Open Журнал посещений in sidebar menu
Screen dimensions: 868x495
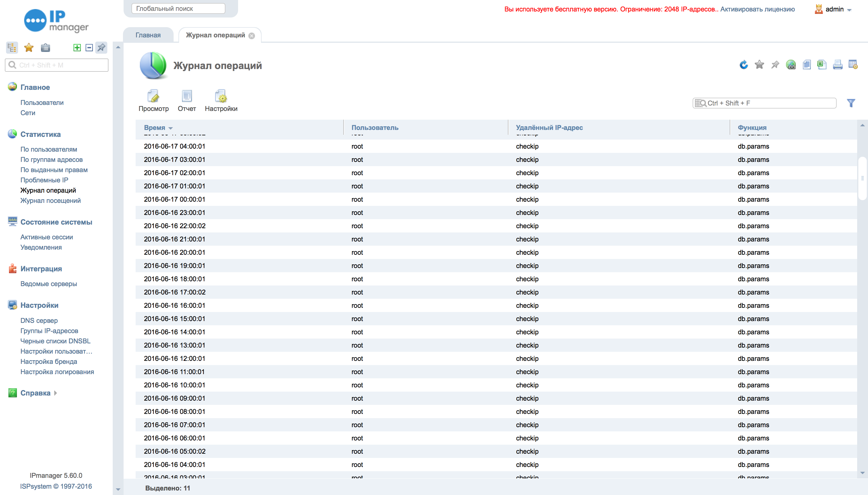[50, 200]
